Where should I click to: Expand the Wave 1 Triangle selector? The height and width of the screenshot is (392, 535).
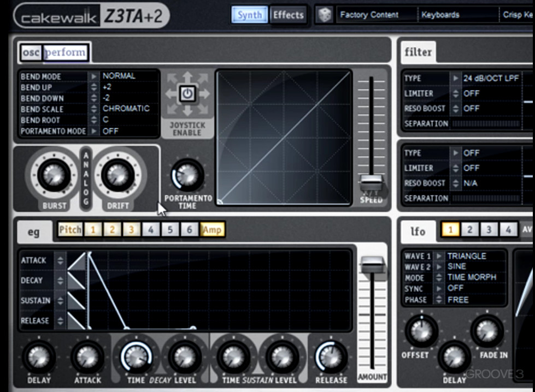[438, 256]
